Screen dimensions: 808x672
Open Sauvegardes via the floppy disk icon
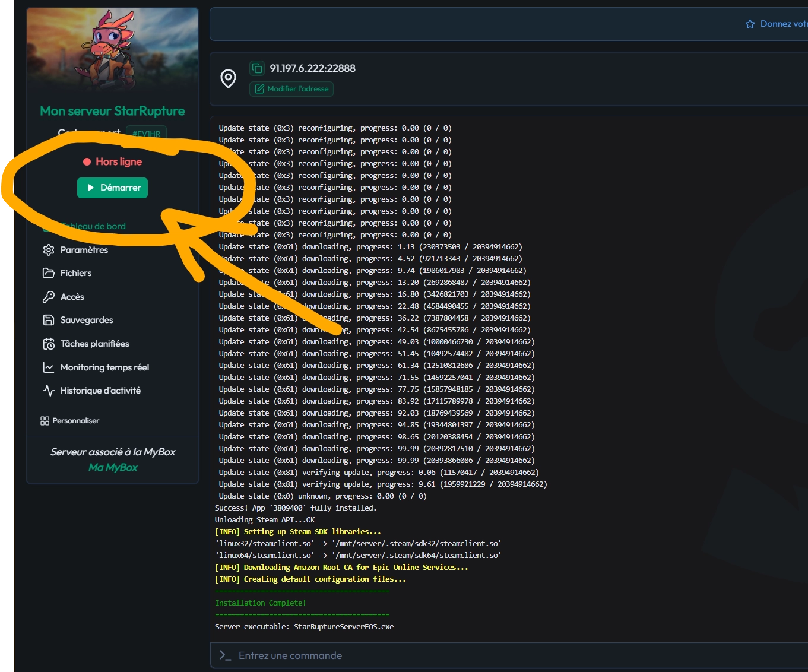click(49, 320)
